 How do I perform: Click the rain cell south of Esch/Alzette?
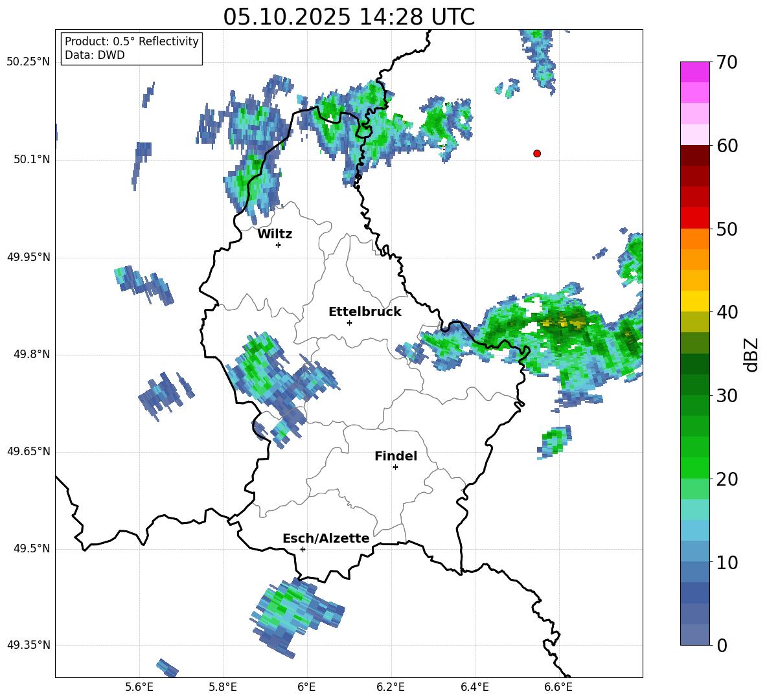(297, 616)
